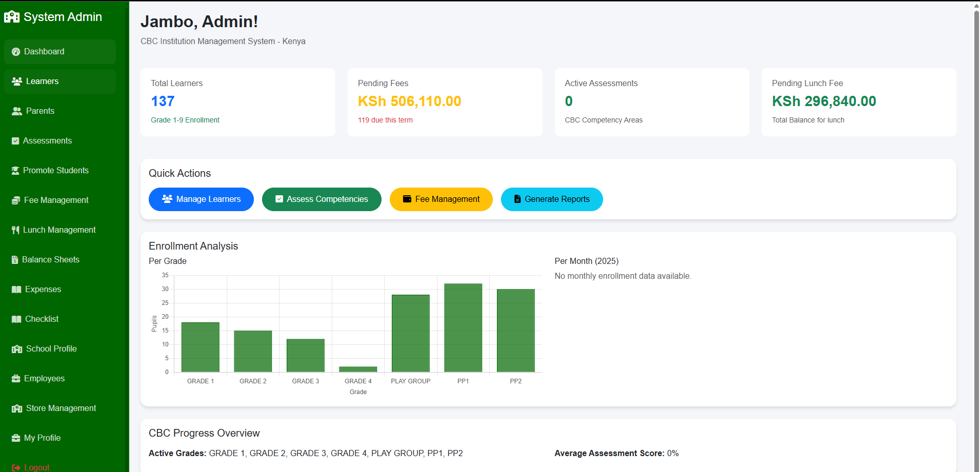
Task: Click the Manage Learners quick action button
Action: 201,199
